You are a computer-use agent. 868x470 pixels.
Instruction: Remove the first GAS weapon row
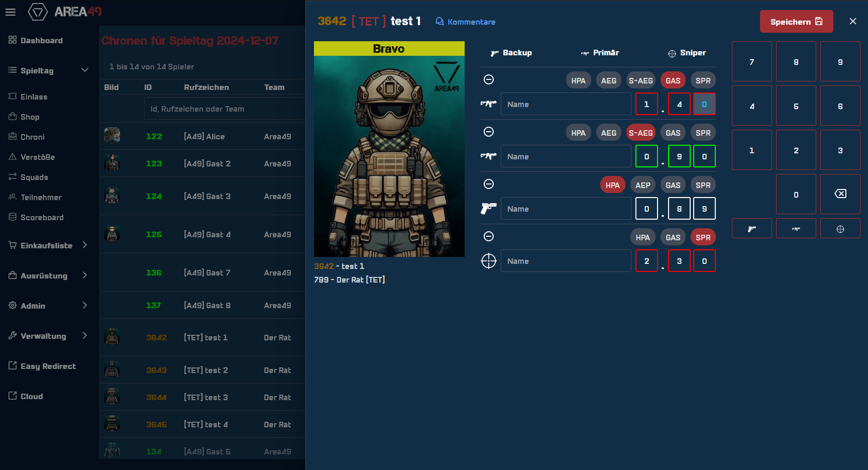(x=489, y=79)
